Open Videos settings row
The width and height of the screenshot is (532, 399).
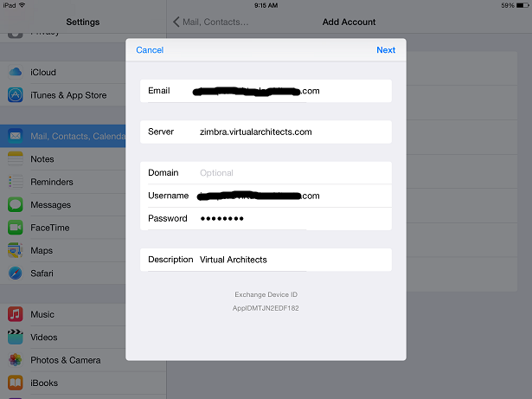(x=63, y=338)
